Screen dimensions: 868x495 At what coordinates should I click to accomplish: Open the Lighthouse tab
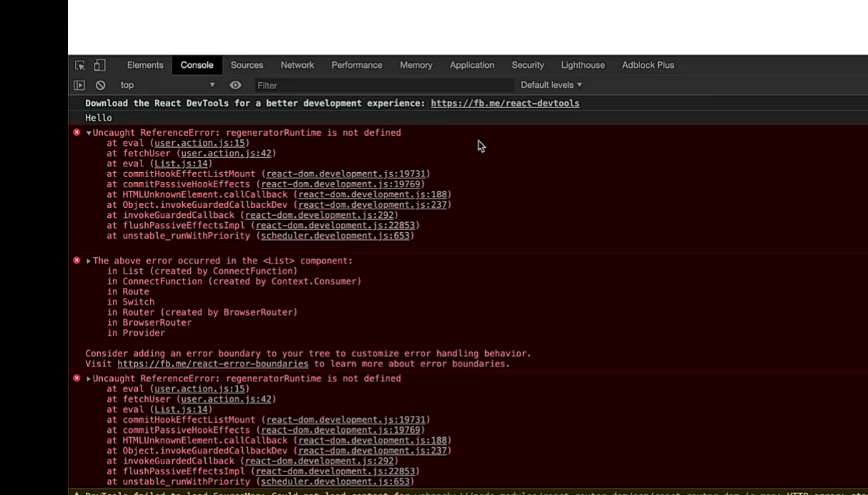coord(582,65)
